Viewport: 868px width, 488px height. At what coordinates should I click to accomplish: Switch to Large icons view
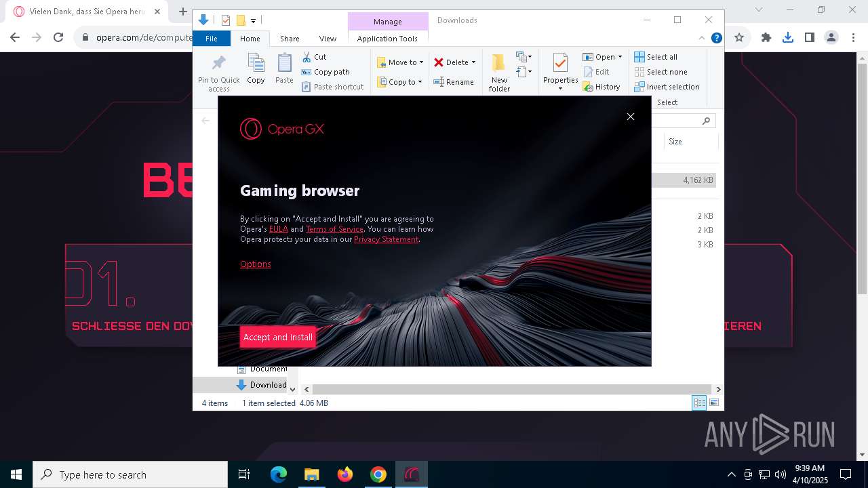714,403
